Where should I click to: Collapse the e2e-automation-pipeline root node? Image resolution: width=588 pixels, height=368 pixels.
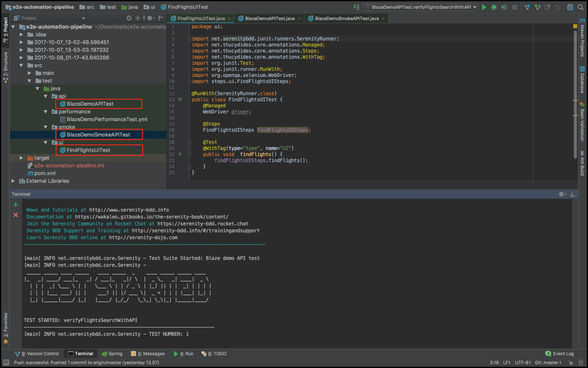click(14, 27)
